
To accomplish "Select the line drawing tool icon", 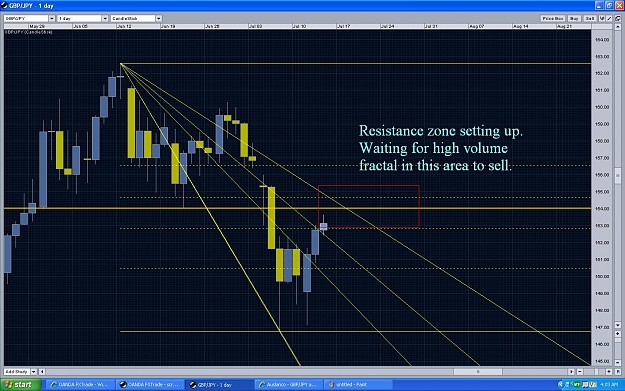I will pos(609,18).
